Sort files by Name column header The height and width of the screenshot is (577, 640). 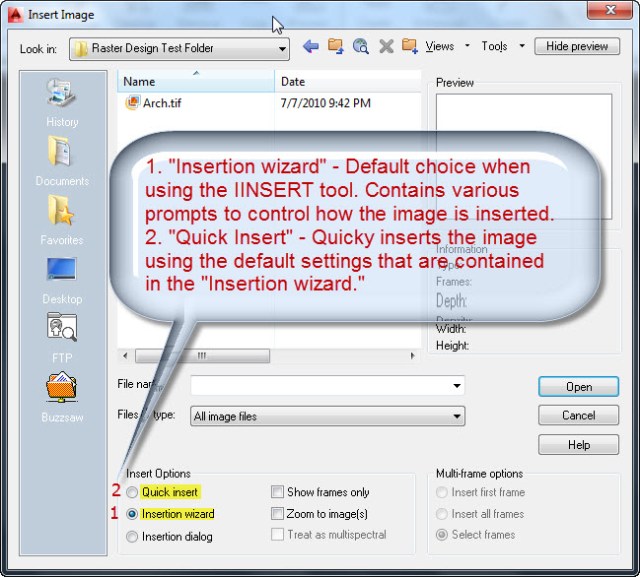click(x=196, y=81)
